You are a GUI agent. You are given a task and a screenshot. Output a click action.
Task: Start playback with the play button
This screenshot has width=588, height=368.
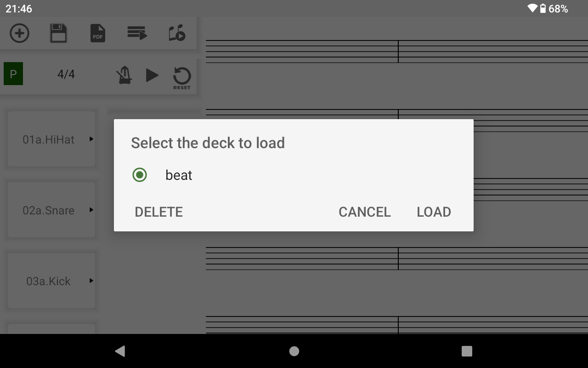152,75
